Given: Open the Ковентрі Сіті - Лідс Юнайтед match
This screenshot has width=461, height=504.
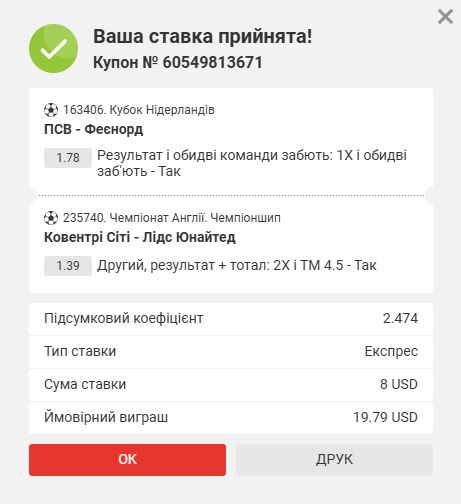Looking at the screenshot, I should click(x=140, y=237).
